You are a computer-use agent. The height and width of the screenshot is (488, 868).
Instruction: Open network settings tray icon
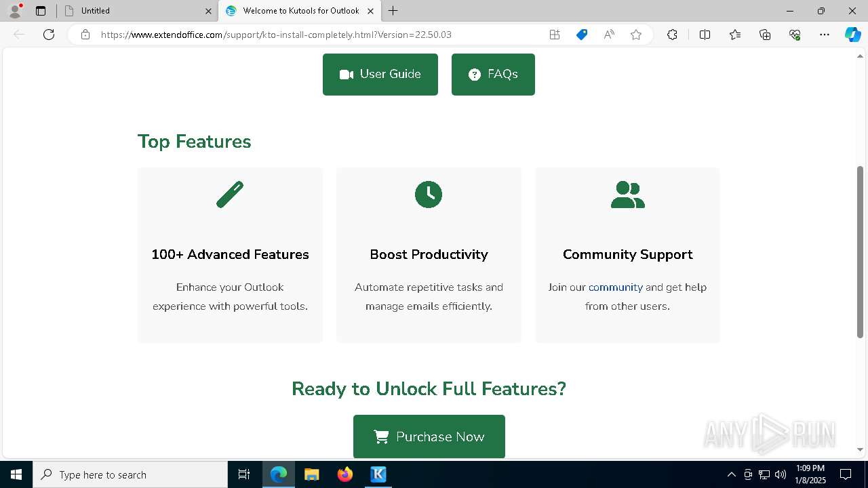(764, 474)
